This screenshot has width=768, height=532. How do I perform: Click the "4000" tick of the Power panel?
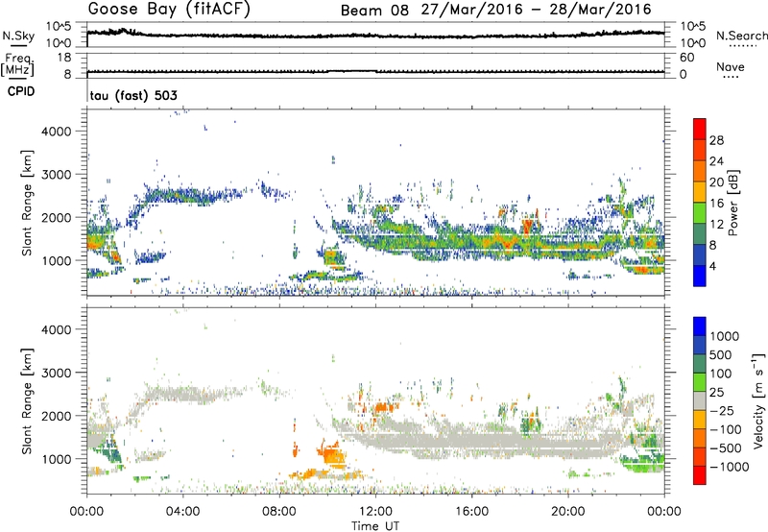(x=56, y=132)
